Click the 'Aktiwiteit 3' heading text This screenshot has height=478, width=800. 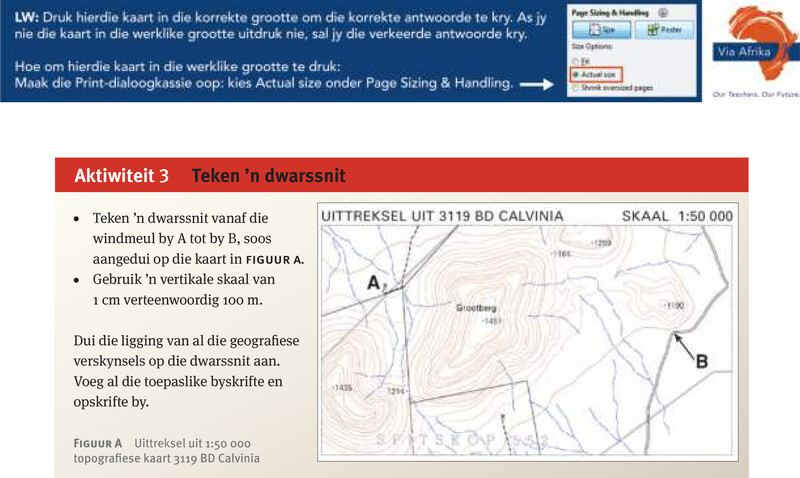click(x=121, y=175)
